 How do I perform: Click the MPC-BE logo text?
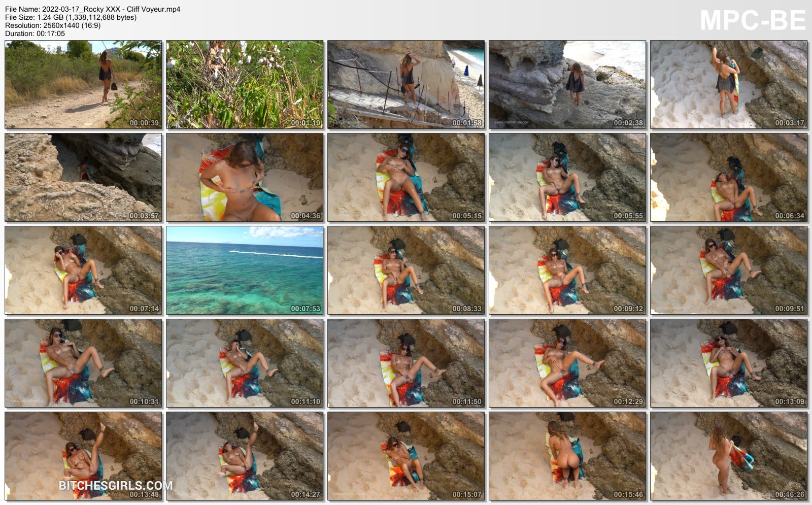click(753, 21)
